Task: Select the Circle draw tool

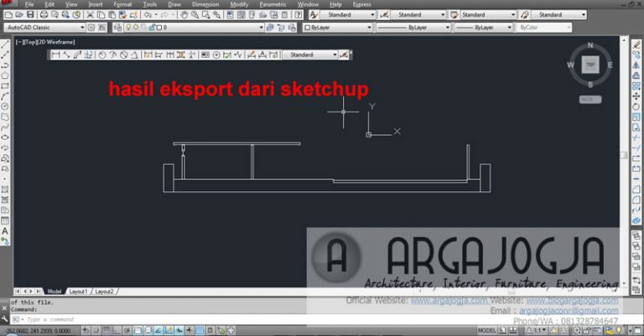Action: pos(5,106)
